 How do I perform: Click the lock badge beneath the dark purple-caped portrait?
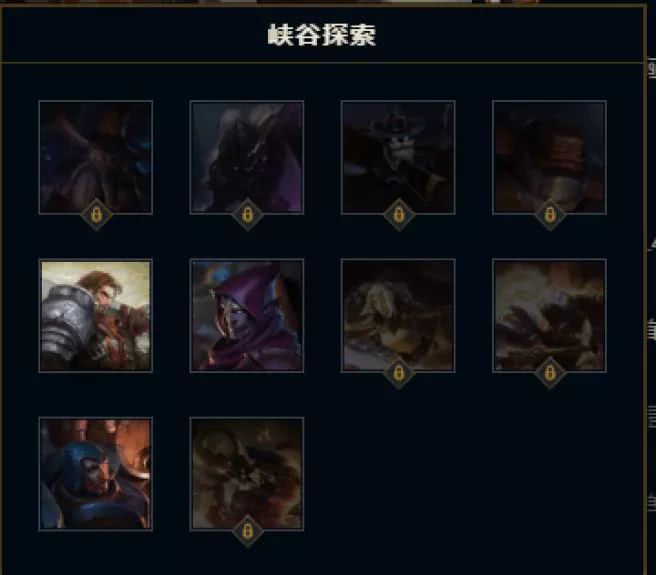248,215
